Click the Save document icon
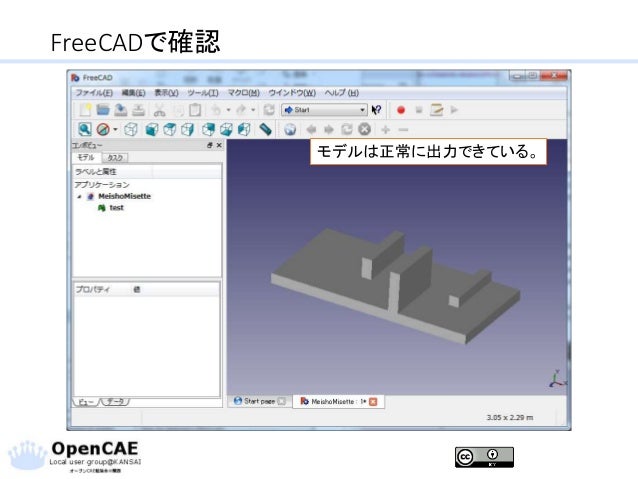Viewport: 638px width, 479px height. (120, 110)
